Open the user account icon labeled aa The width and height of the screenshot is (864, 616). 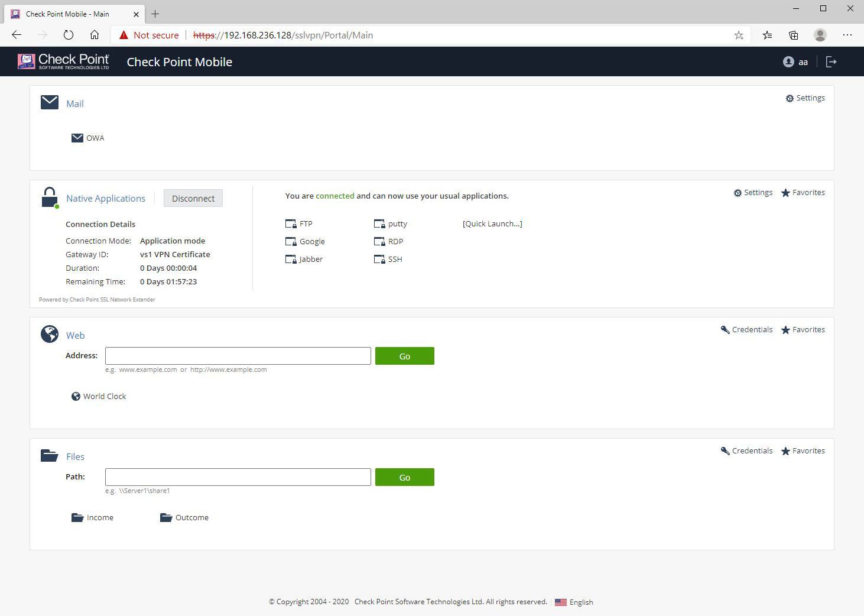click(795, 61)
